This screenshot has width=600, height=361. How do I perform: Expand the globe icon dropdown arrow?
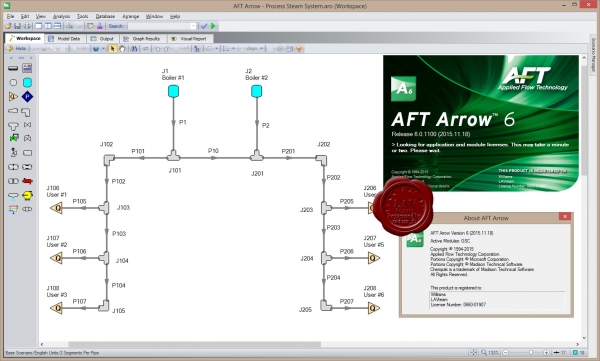coord(103,49)
